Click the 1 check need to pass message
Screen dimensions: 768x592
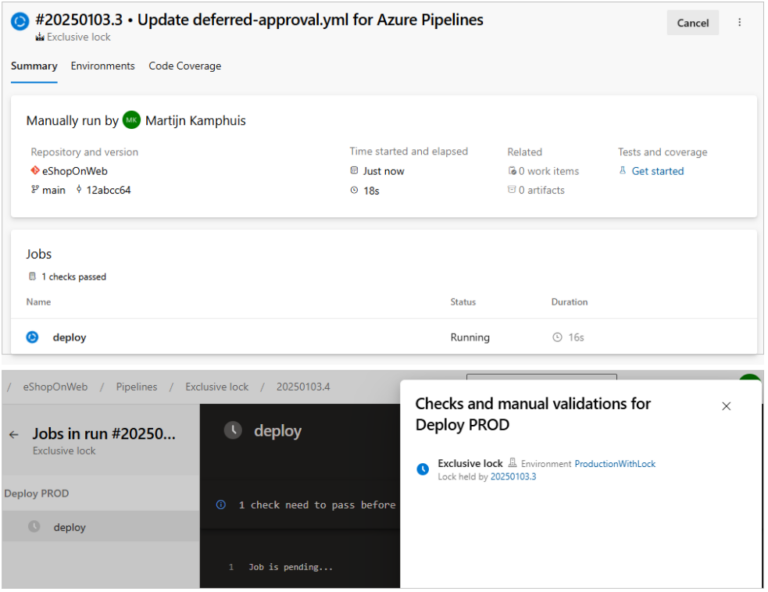317,505
